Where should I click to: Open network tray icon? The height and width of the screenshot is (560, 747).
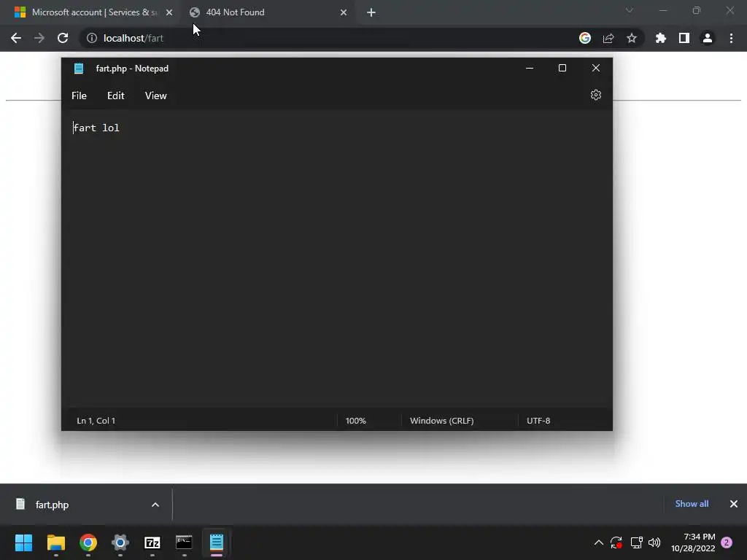tap(636, 542)
